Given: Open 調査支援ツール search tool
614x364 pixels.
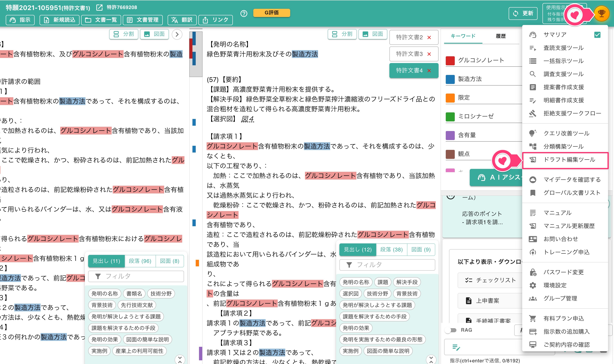Looking at the screenshot, I should pyautogui.click(x=565, y=74).
